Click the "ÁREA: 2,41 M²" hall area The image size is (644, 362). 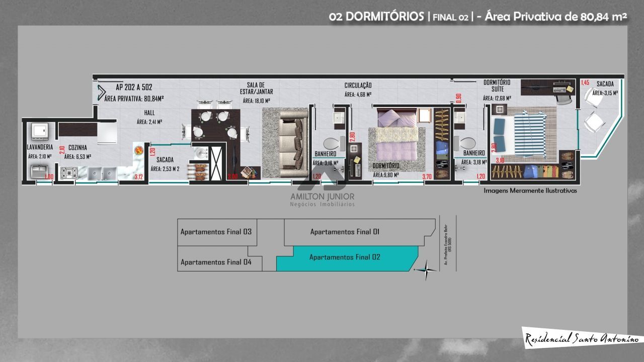(x=149, y=122)
